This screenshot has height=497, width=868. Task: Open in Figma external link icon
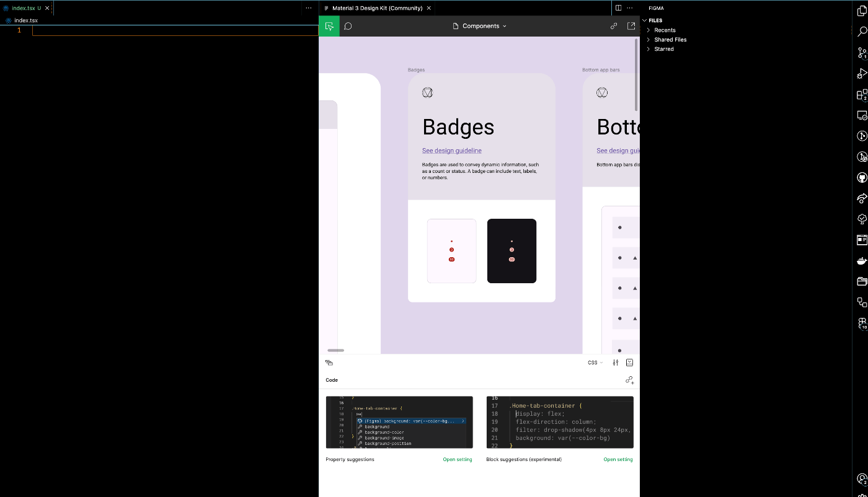tap(631, 26)
